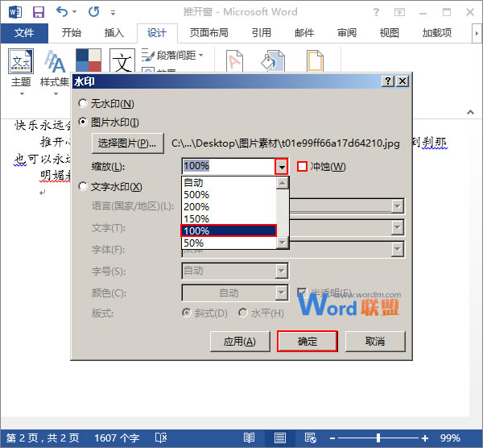Open the undo history dropdown arrow

pyautogui.click(x=75, y=12)
